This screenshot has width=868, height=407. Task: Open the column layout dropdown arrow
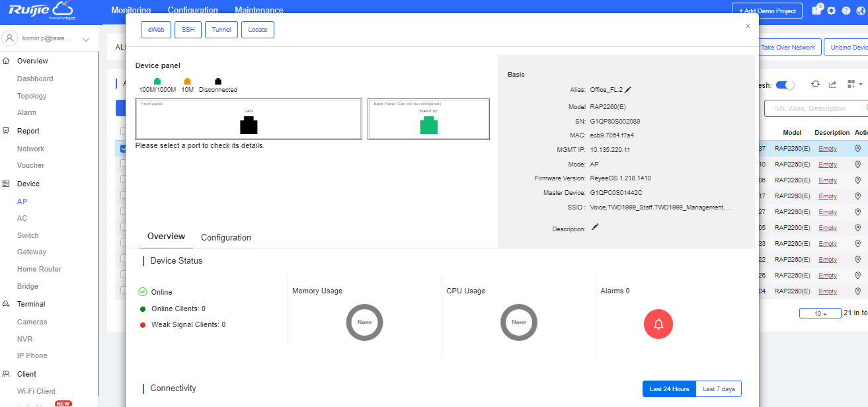[861, 85]
